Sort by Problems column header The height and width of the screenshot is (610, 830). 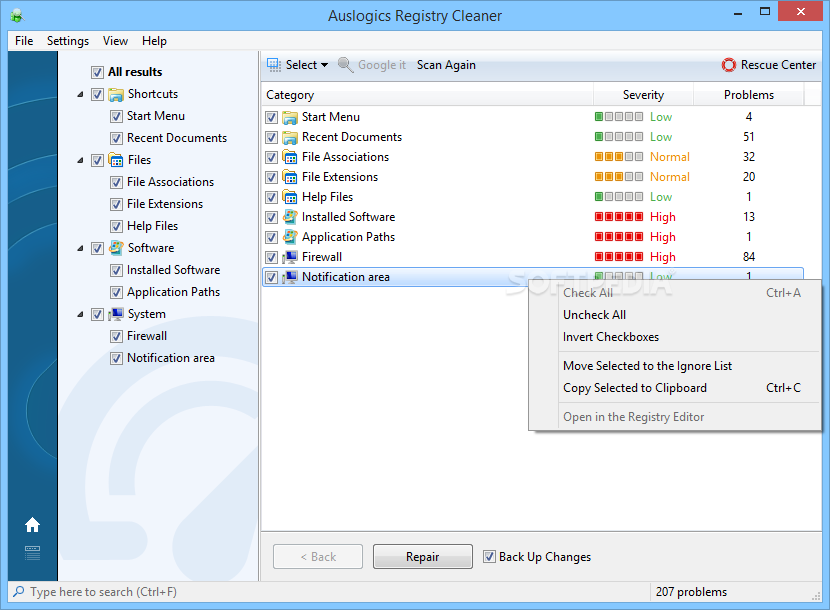click(x=748, y=95)
